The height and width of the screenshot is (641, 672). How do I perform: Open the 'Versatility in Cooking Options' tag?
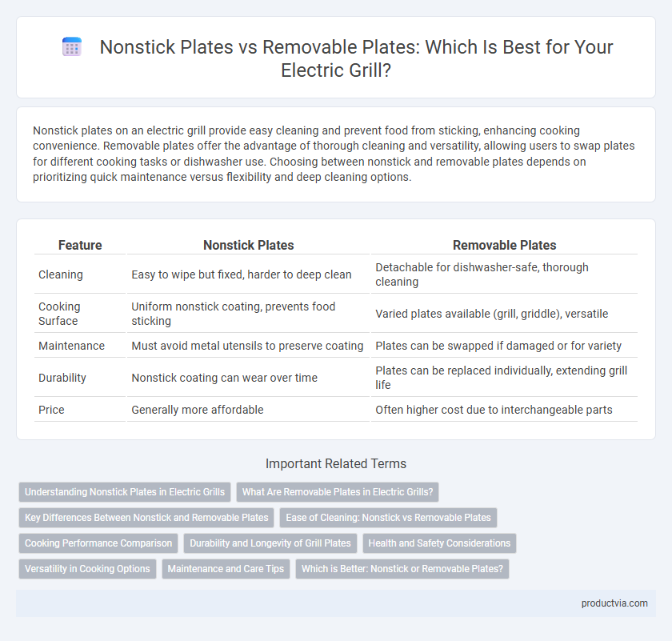(x=87, y=569)
